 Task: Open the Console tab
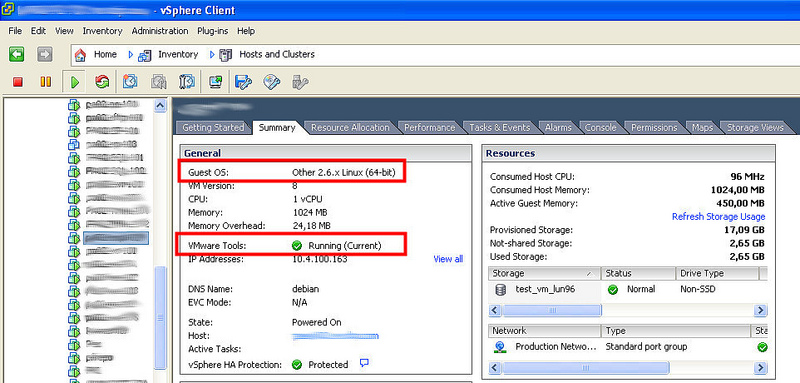(x=601, y=127)
